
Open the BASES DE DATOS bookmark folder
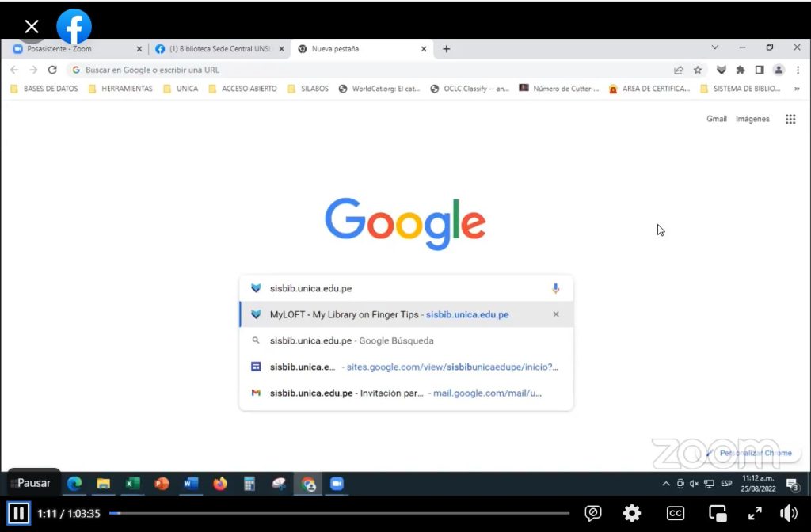(x=44, y=89)
